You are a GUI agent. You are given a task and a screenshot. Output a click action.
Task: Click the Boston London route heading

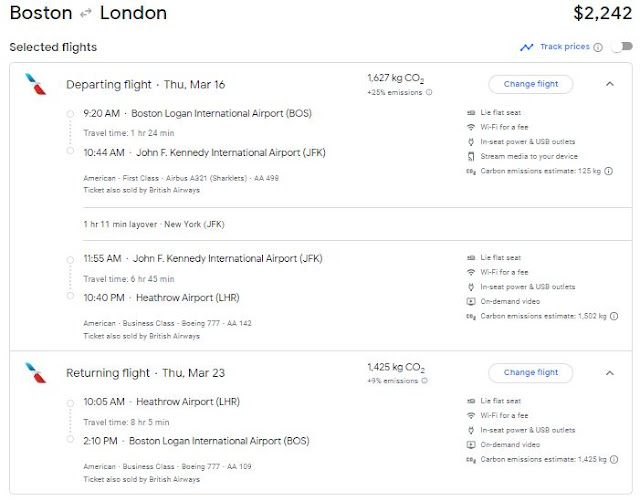tap(88, 14)
